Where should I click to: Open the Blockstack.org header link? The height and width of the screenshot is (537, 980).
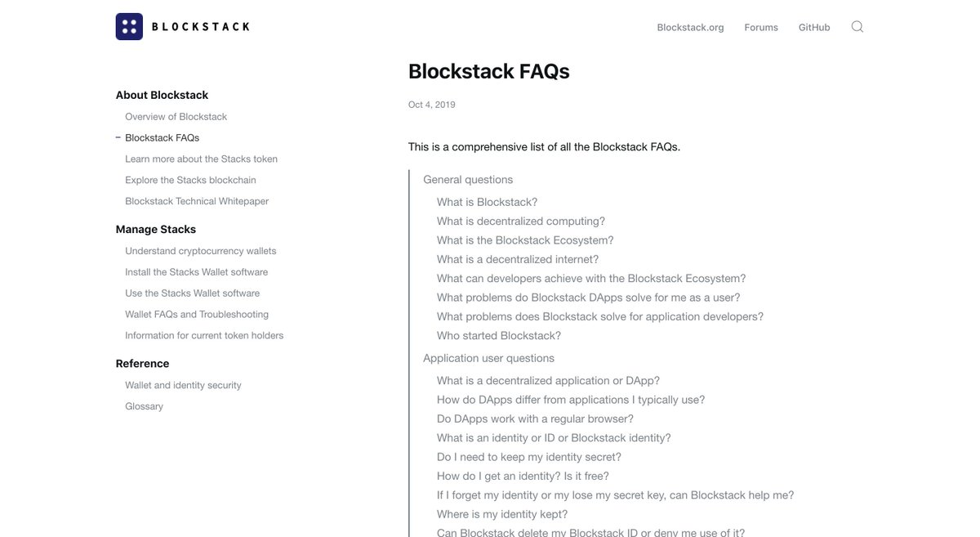tap(690, 27)
